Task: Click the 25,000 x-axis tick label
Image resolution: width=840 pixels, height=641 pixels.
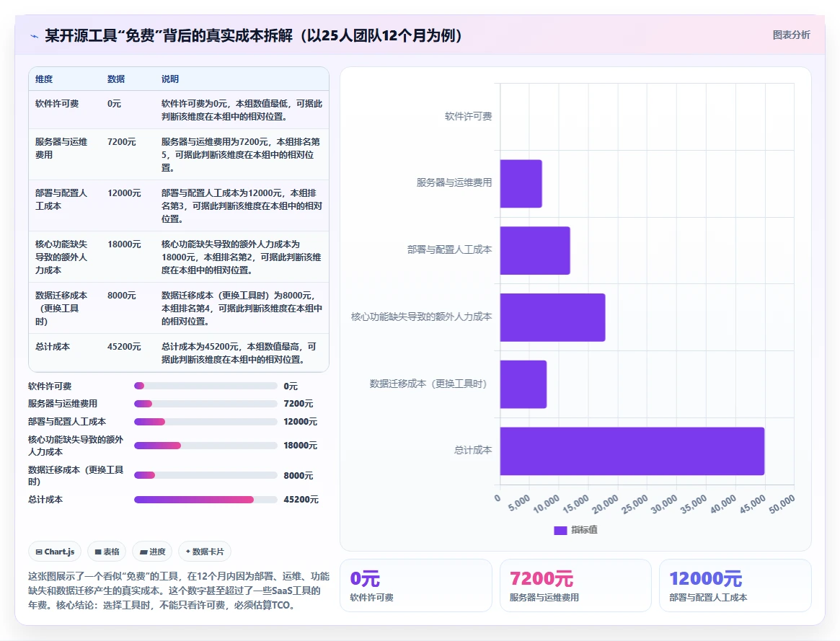Action: click(635, 504)
